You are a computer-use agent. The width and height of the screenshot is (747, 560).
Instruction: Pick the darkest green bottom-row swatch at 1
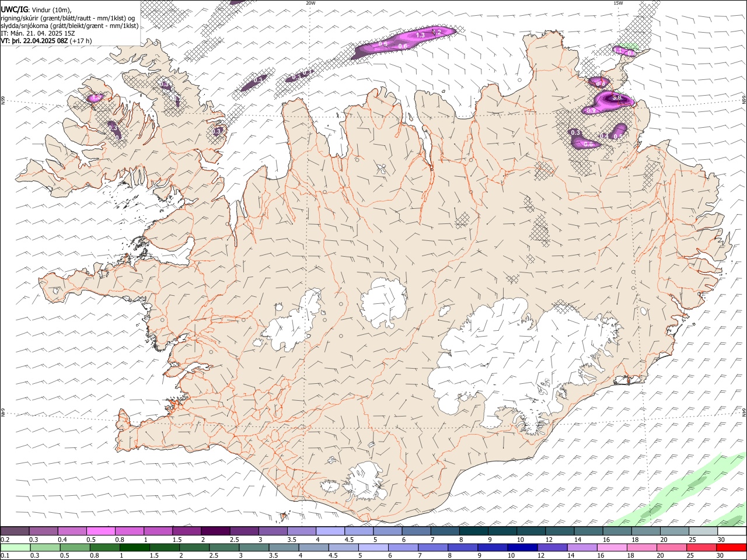[135, 547]
